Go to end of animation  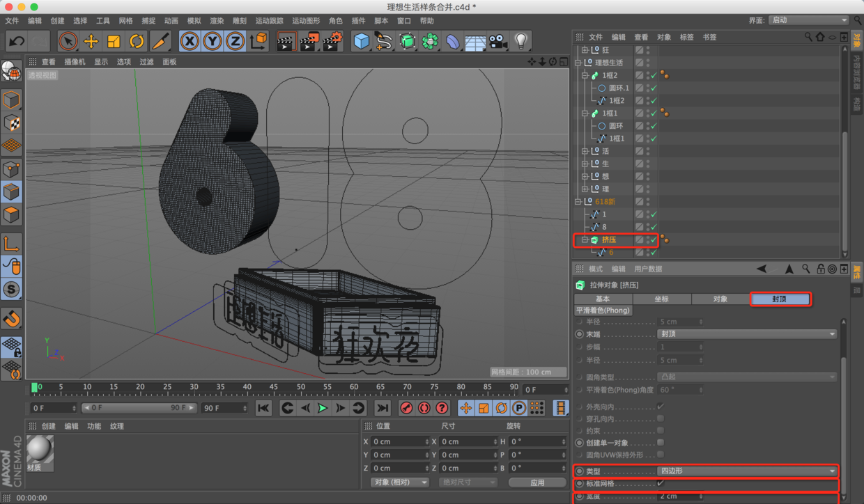[x=383, y=408]
